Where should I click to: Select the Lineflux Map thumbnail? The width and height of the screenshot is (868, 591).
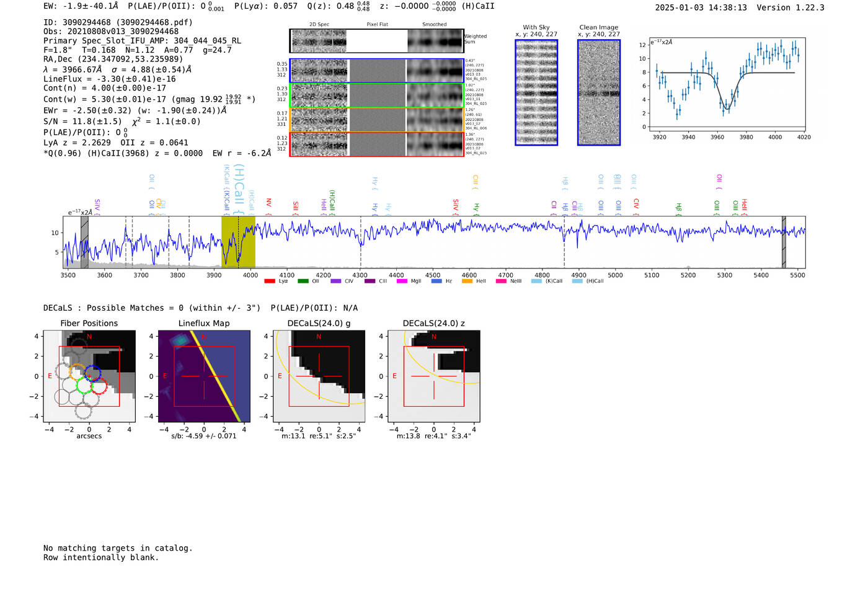[204, 376]
